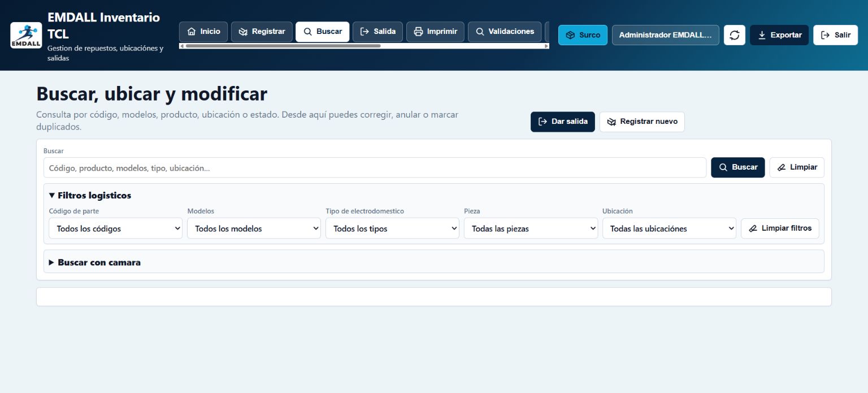Click the magnifier icon in Validaciones
This screenshot has height=393, width=868.
pos(480,32)
